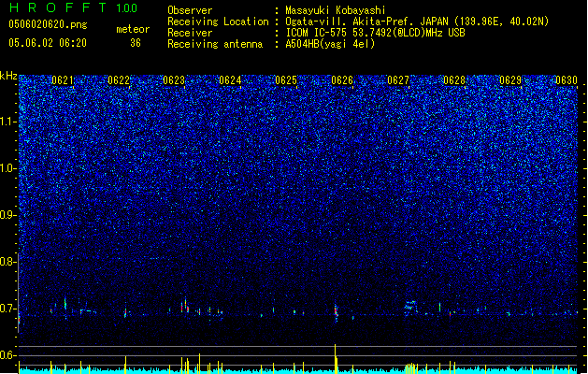Click the 0623 time marker
The width and height of the screenshot is (588, 374).
(174, 79)
